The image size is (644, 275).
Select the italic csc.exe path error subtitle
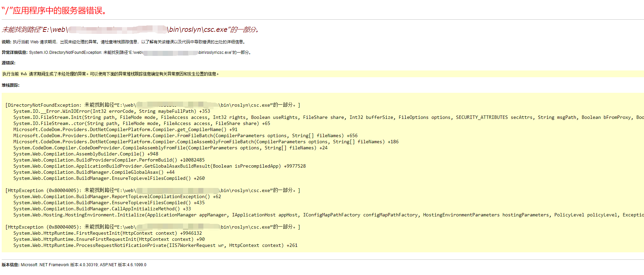coord(131,29)
